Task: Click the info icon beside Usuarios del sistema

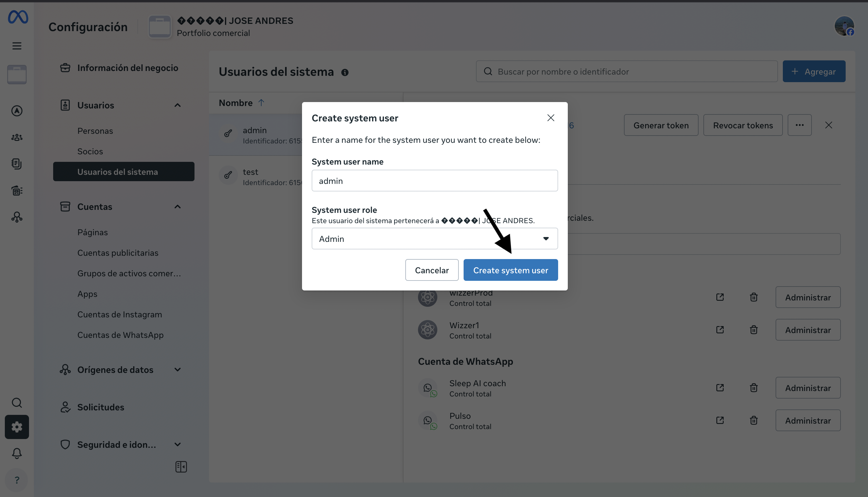Action: click(x=345, y=72)
